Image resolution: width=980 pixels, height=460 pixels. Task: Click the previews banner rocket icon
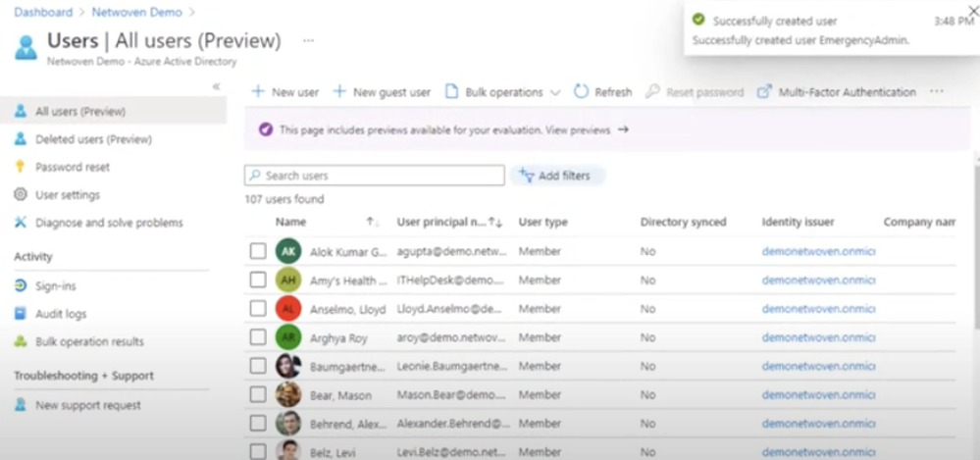coord(266,130)
